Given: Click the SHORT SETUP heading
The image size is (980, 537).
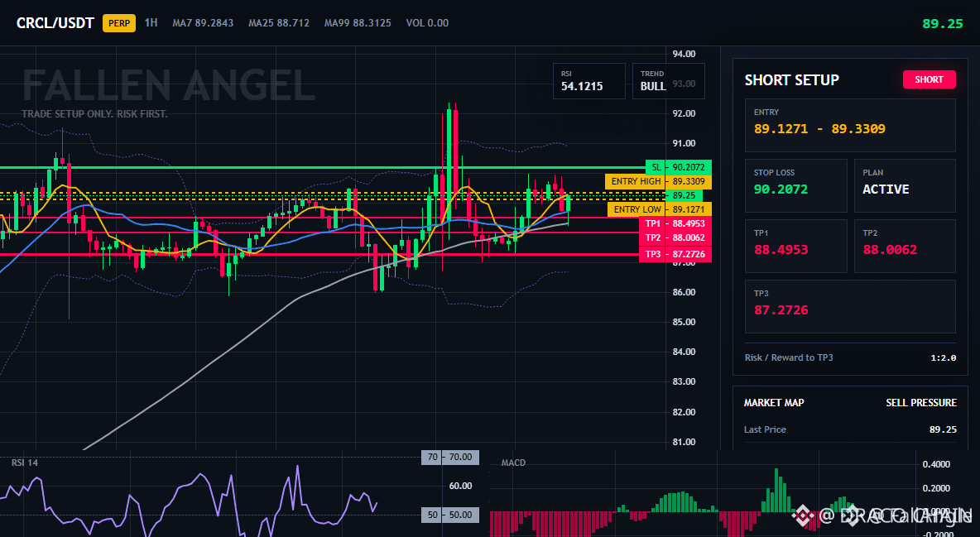Looking at the screenshot, I should pos(791,80).
